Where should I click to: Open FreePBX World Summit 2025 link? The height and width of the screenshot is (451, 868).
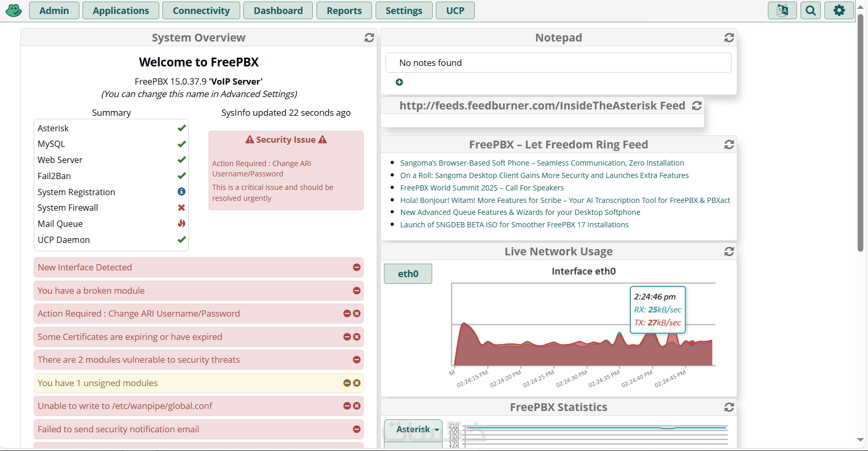481,188
